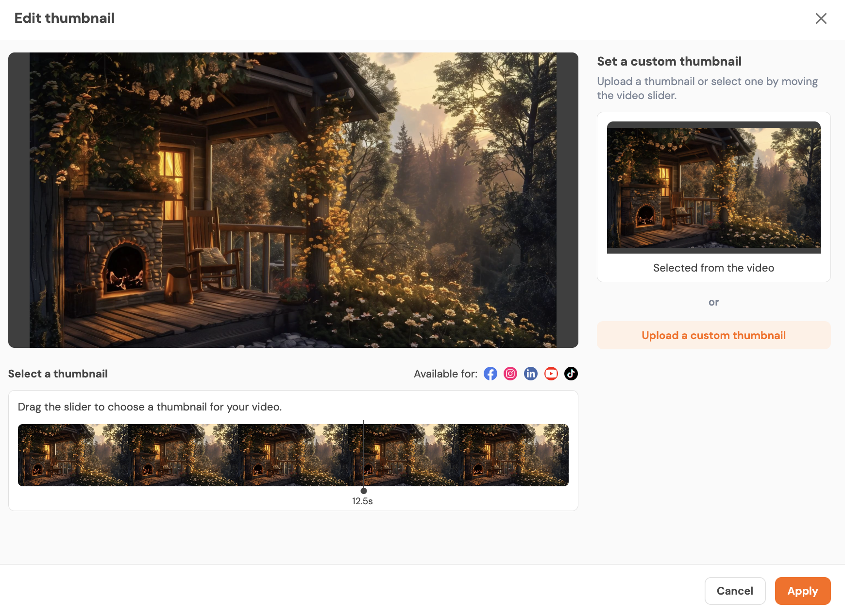Choose the fourth frame in the filmstrip
Screen dimensions: 845x616
click(x=404, y=455)
